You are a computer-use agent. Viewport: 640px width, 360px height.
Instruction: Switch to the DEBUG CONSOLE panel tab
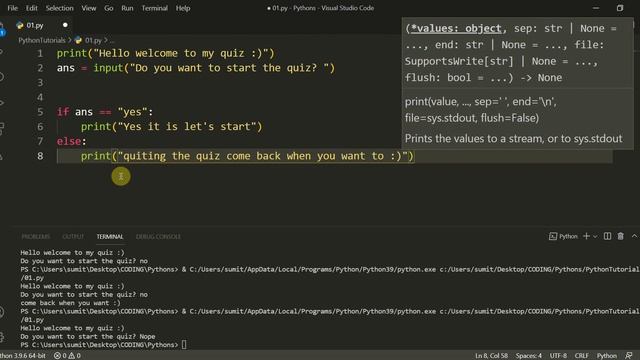pyautogui.click(x=158, y=237)
